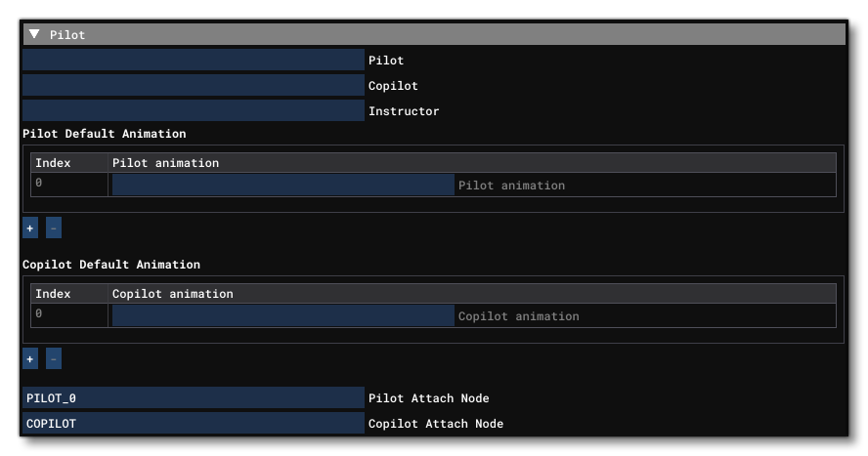Focus the Copilot model input field
This screenshot has height=456, width=868.
coord(193,86)
